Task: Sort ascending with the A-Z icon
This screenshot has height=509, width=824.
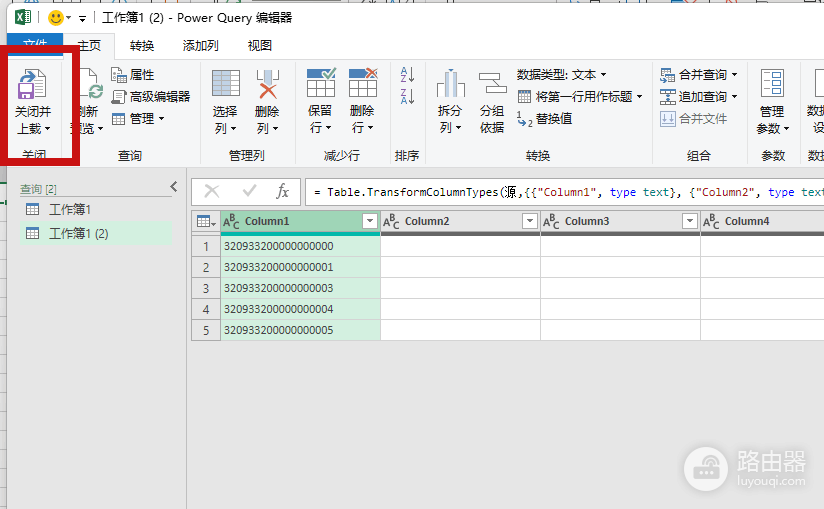Action: 407,75
